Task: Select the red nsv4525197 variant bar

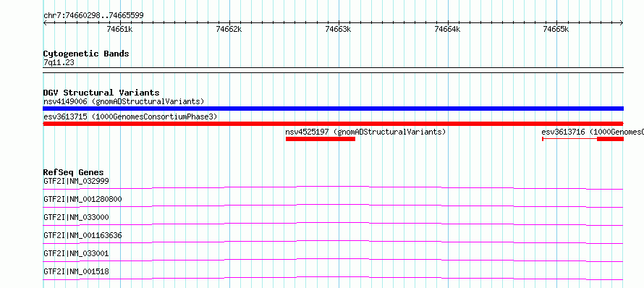Action: tap(321, 139)
